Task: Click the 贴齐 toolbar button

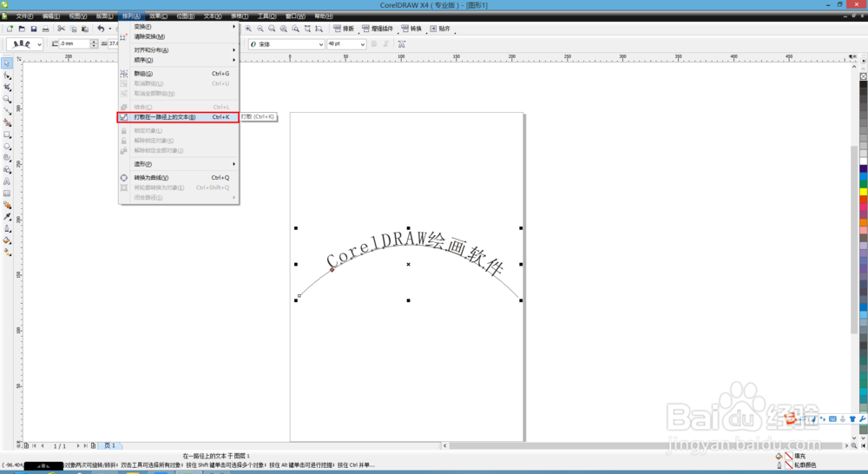Action: tap(441, 29)
